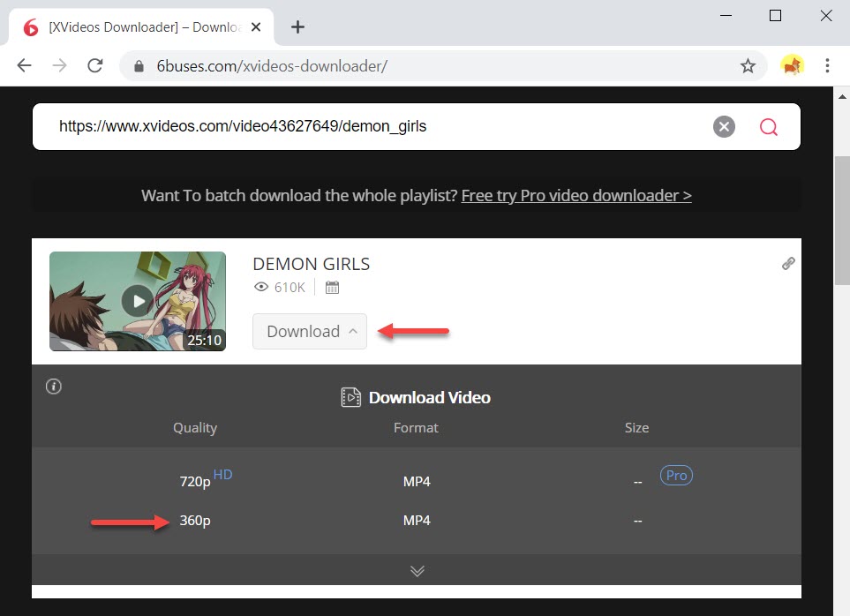Open Chrome three-dot menu

point(827,65)
